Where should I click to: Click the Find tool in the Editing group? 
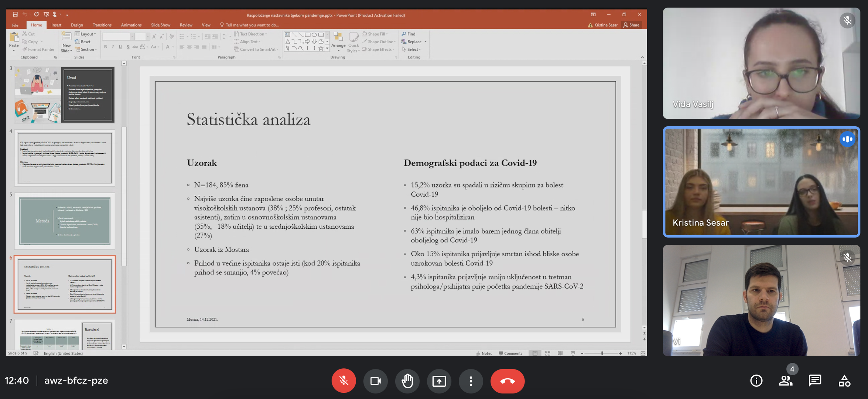pyautogui.click(x=409, y=34)
